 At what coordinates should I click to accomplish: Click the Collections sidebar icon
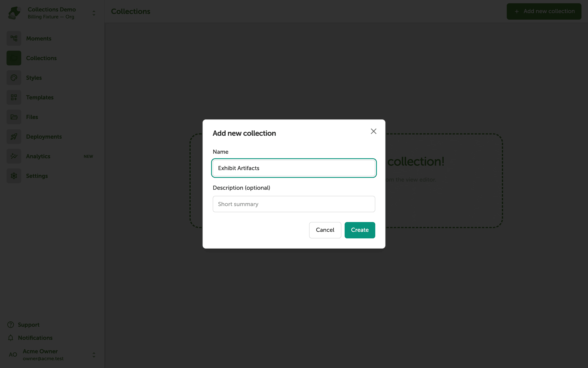click(14, 58)
